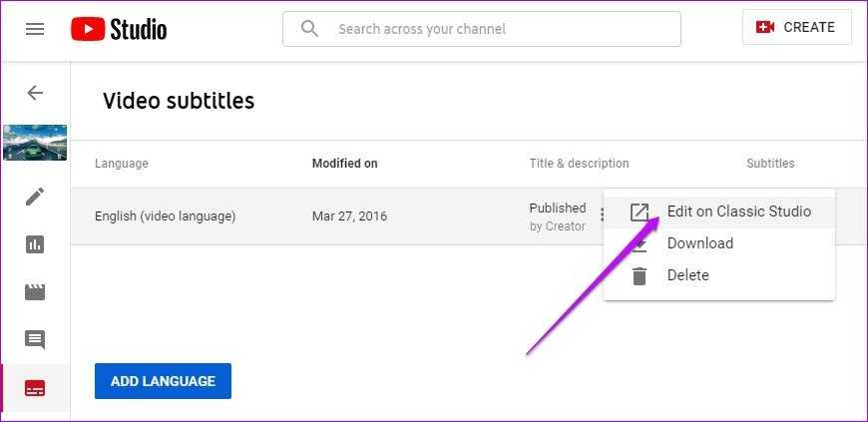The image size is (868, 422).
Task: Open the hamburger navigation menu
Action: click(35, 29)
